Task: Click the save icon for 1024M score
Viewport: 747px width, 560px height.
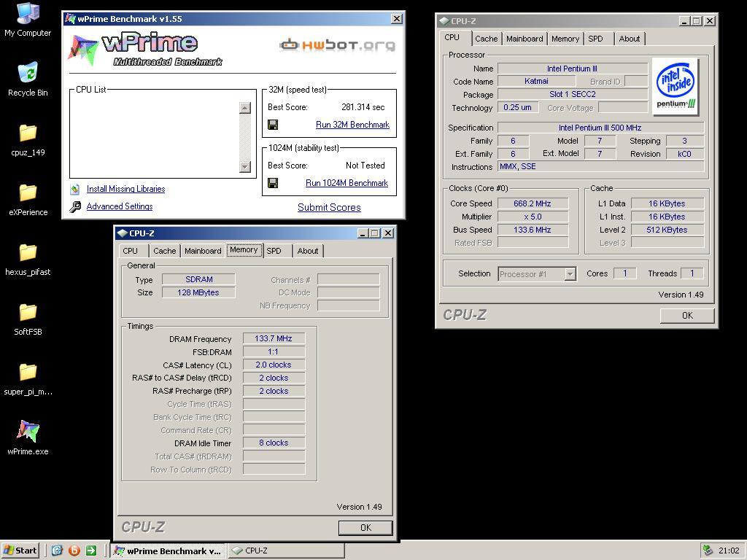Action: pyautogui.click(x=273, y=183)
